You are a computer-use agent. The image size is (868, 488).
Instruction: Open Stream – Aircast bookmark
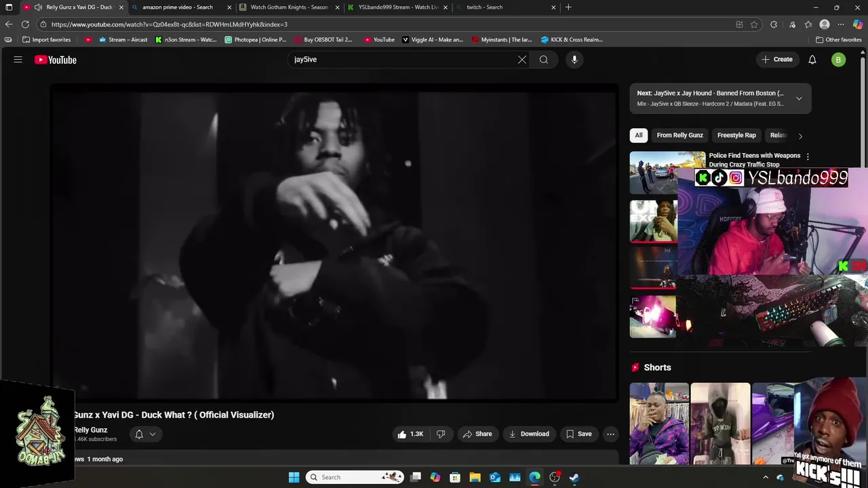pyautogui.click(x=123, y=40)
